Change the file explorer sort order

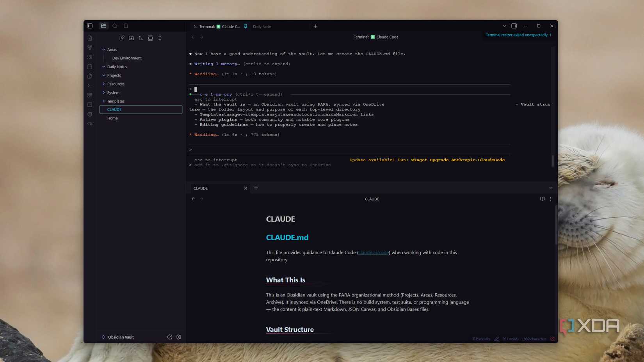pyautogui.click(x=141, y=38)
